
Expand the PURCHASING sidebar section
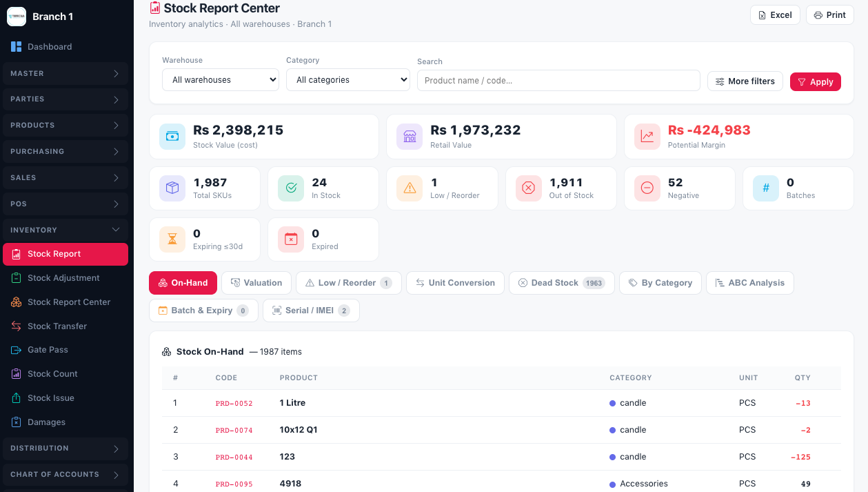tap(65, 152)
